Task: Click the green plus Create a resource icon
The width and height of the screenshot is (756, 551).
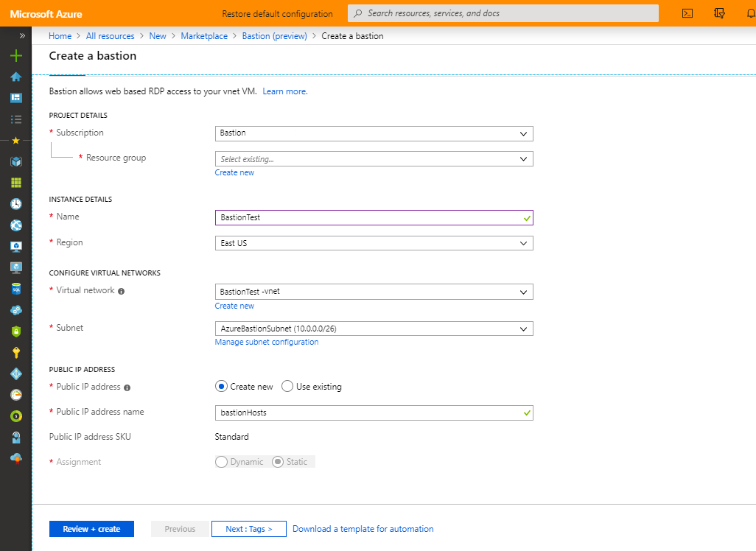Action: [x=16, y=56]
